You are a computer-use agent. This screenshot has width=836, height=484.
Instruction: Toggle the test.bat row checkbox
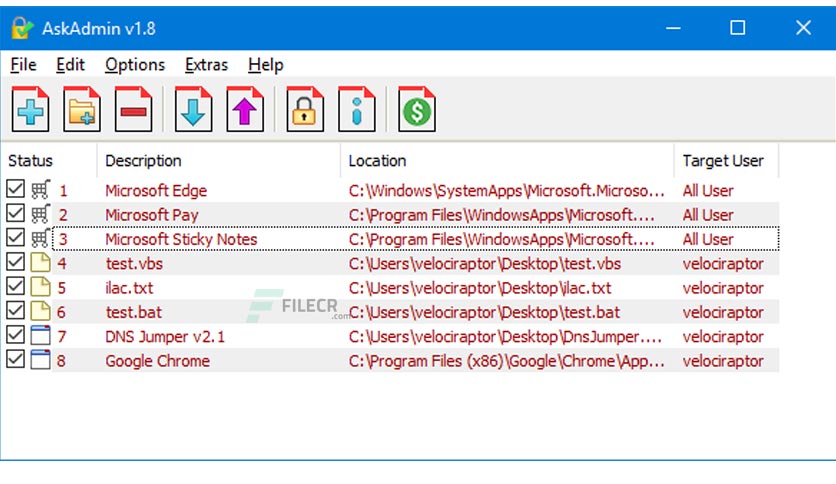15,310
